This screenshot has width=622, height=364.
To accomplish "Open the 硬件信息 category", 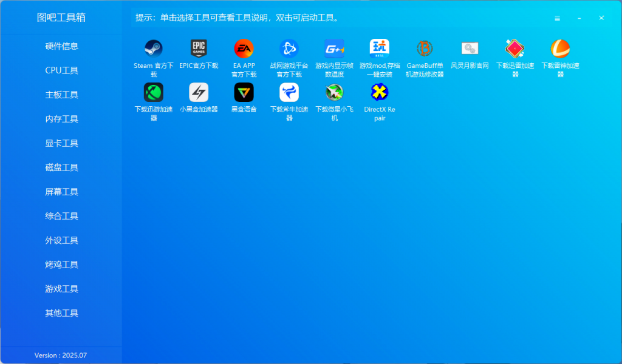I will pos(61,46).
